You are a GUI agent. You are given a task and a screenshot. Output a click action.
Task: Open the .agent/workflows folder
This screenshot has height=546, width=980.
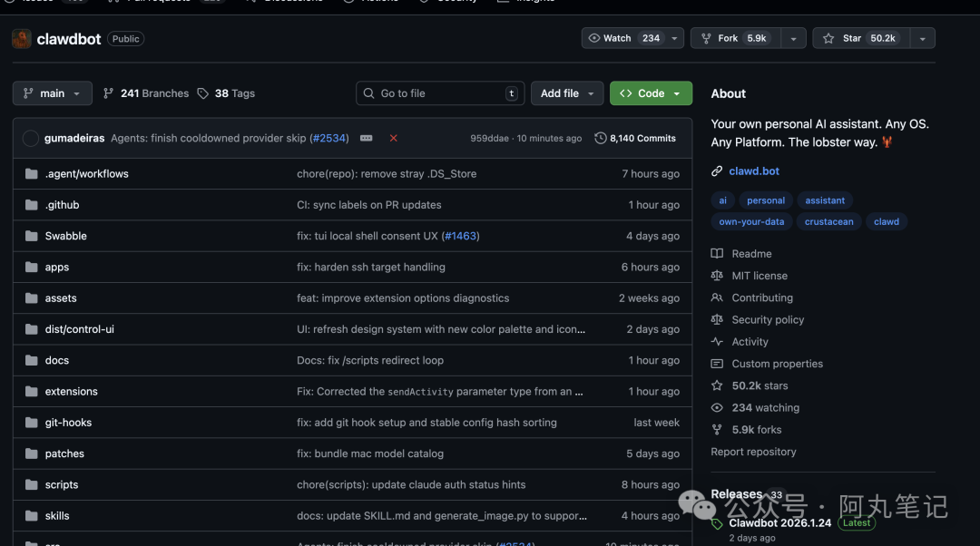pyautogui.click(x=87, y=173)
